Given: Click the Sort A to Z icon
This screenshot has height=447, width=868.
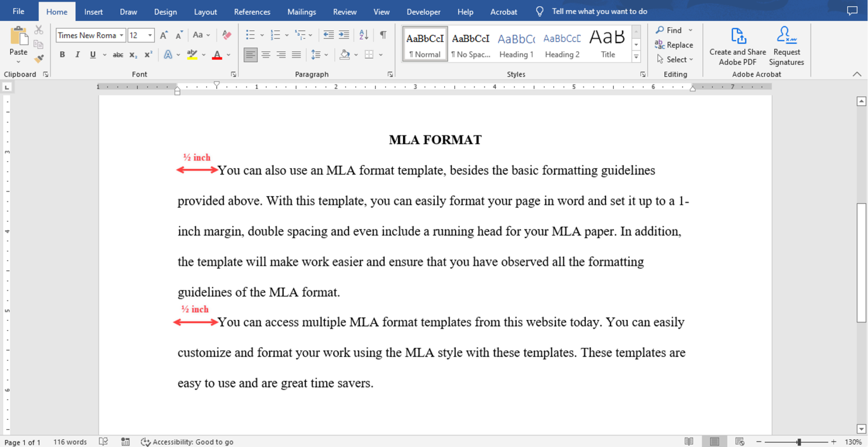Looking at the screenshot, I should pos(364,35).
